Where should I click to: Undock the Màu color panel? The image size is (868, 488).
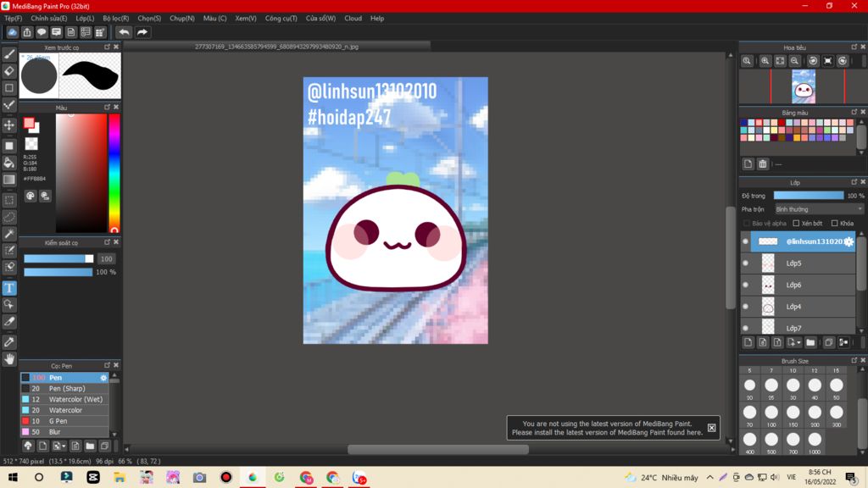107,107
